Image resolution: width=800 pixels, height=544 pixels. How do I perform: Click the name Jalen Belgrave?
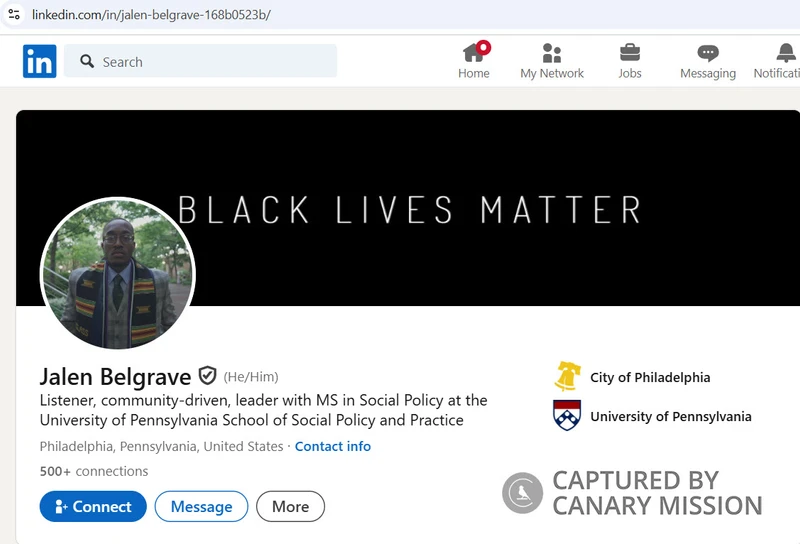pyautogui.click(x=115, y=377)
